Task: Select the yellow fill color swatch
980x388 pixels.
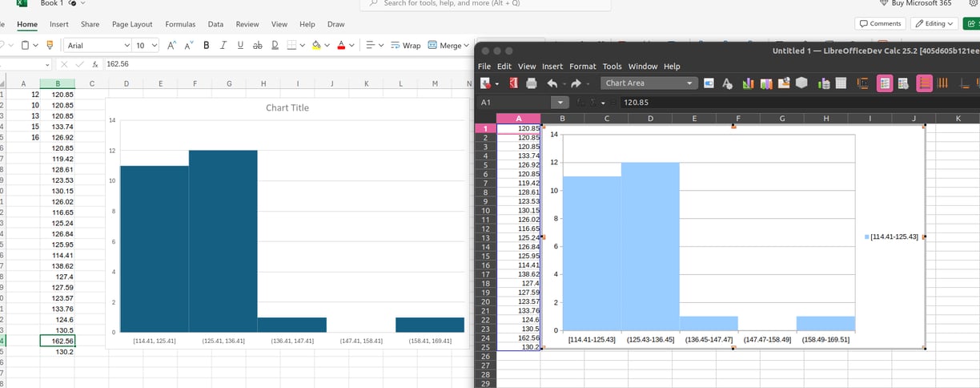Action: click(316, 46)
